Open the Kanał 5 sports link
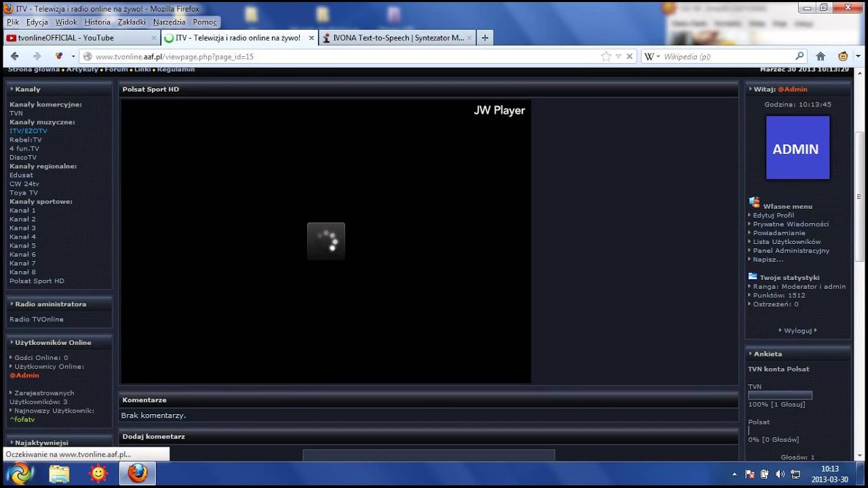This screenshot has width=868, height=488. (x=22, y=245)
